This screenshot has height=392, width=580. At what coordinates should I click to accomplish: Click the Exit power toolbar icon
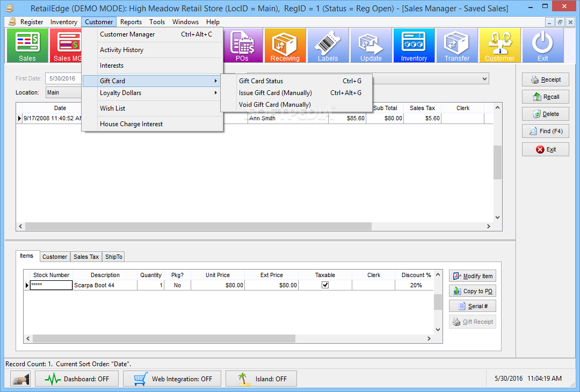coord(542,46)
